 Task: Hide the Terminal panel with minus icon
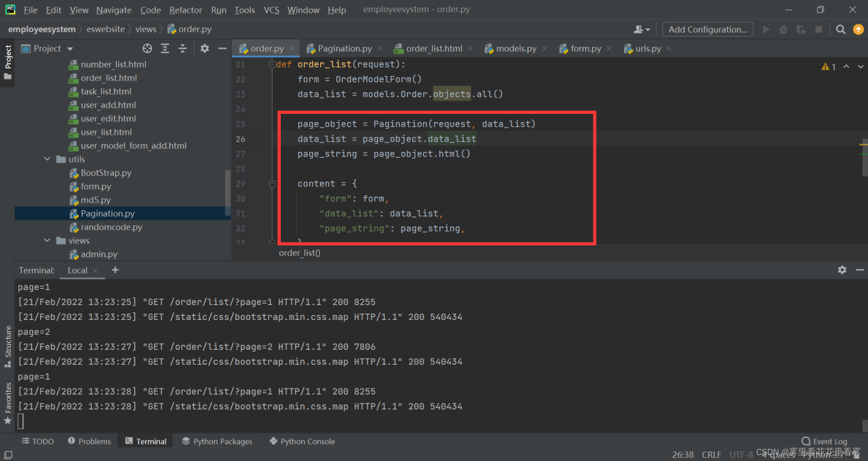coord(859,270)
